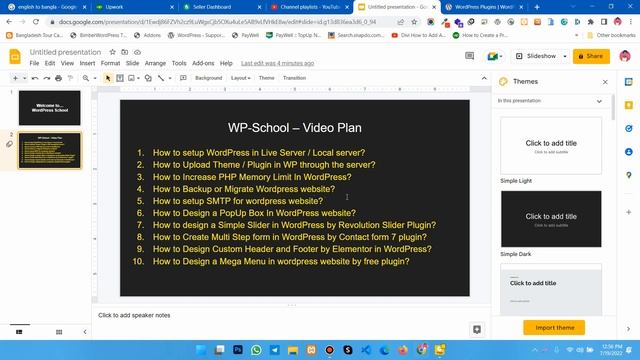The width and height of the screenshot is (640, 360).
Task: Bookmark this page with star icon
Action: [x=414, y=22]
